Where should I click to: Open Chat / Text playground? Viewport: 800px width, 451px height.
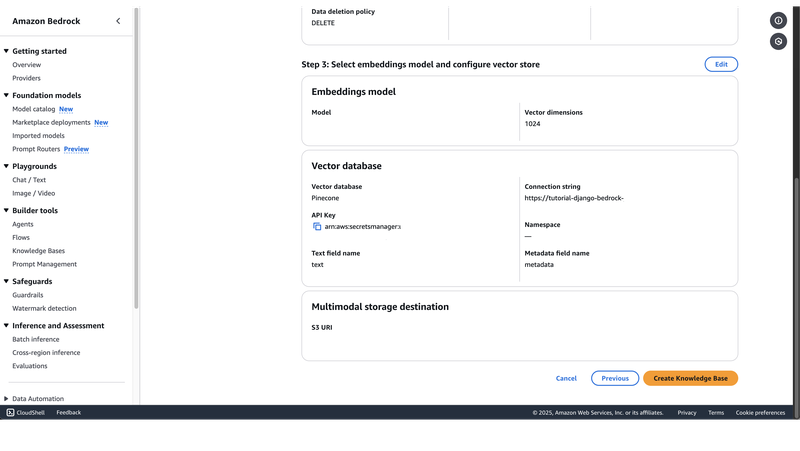(29, 180)
